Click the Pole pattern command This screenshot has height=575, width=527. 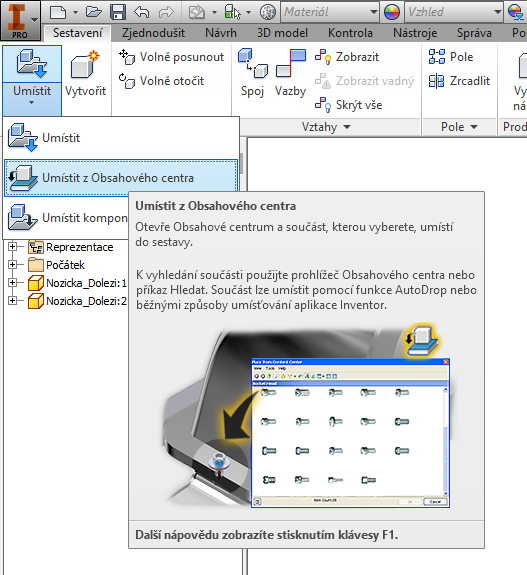tap(451, 57)
